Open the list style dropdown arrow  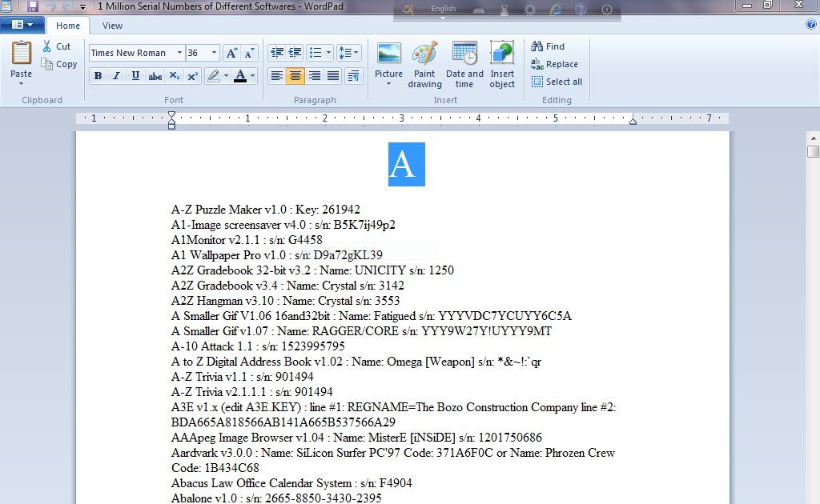(x=328, y=53)
